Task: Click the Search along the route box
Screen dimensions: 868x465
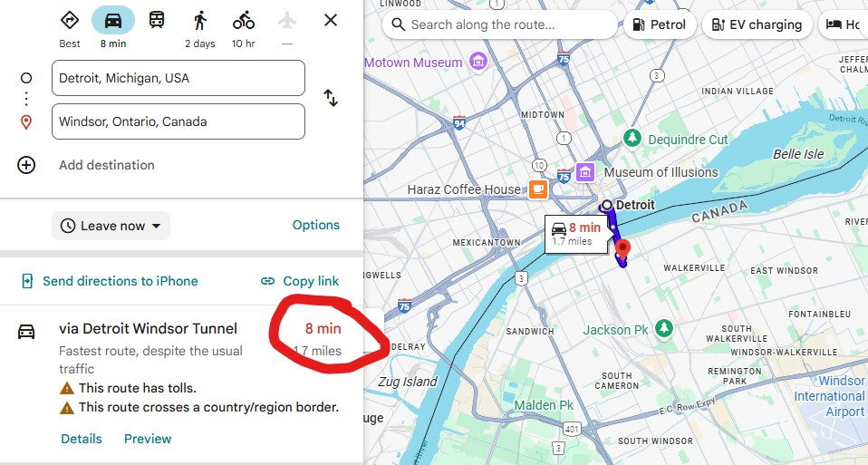Action: coord(500,24)
